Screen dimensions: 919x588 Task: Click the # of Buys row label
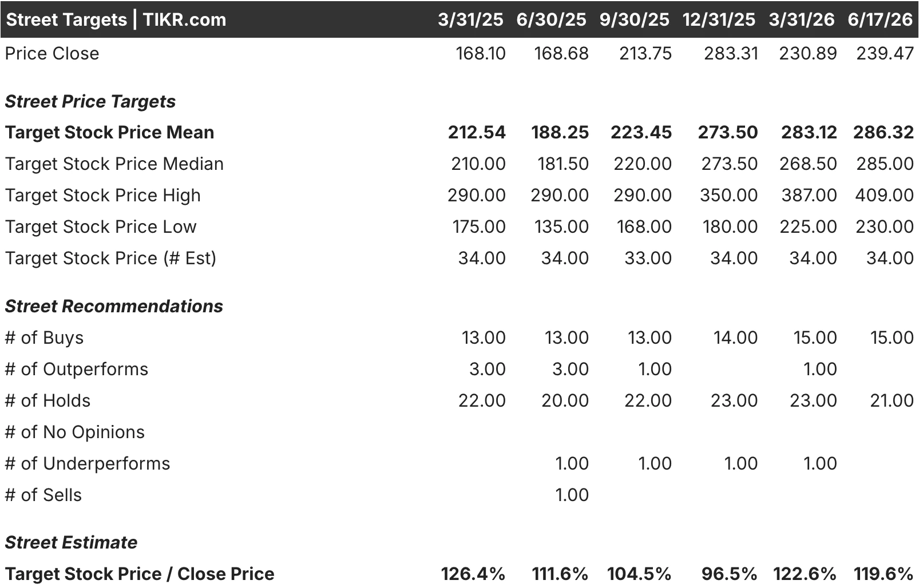click(x=44, y=337)
